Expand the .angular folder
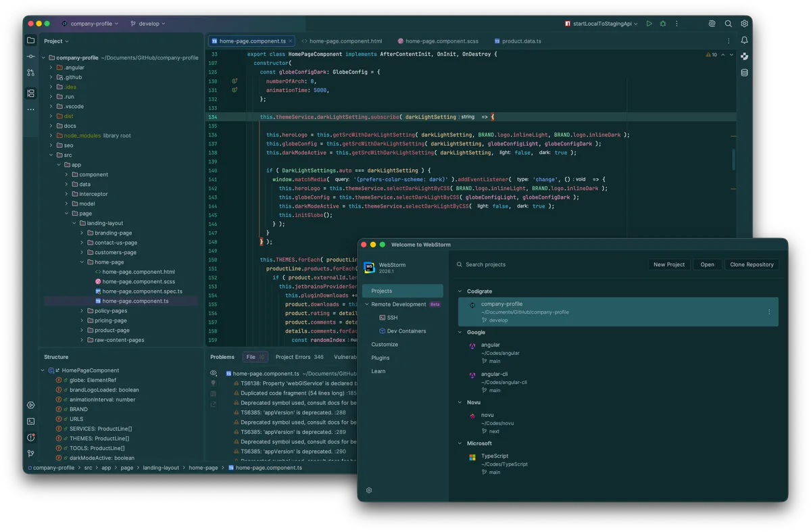This screenshot has width=811, height=532. point(51,68)
